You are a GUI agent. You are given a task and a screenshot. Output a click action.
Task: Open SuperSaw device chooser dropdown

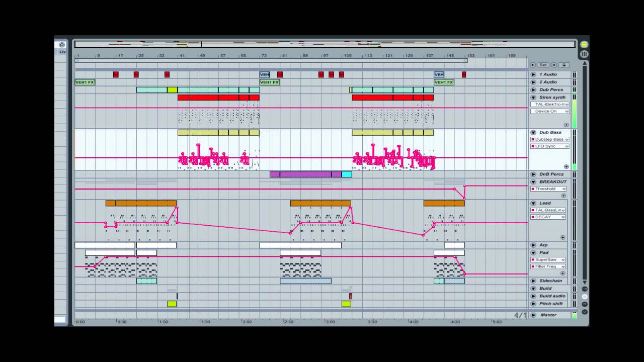[548, 259]
